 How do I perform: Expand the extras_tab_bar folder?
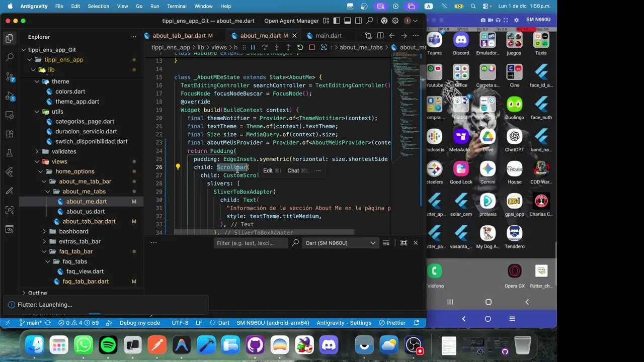point(44,241)
